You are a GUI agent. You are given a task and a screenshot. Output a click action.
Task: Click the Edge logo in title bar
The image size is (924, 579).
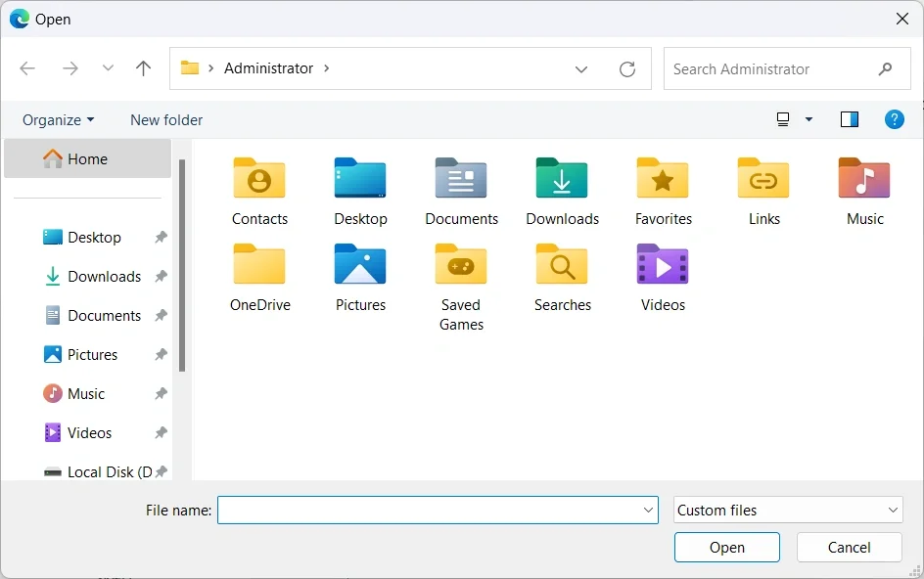[20, 19]
